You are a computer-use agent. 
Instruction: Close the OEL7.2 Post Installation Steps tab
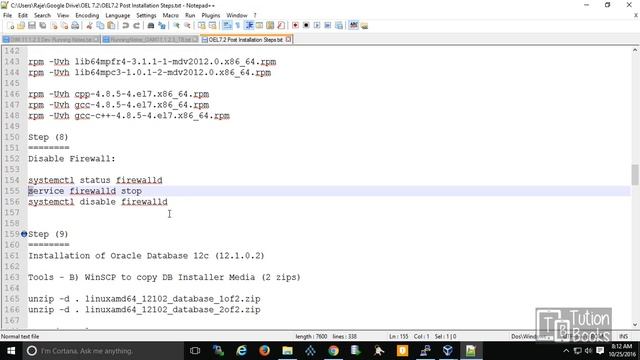(288, 40)
